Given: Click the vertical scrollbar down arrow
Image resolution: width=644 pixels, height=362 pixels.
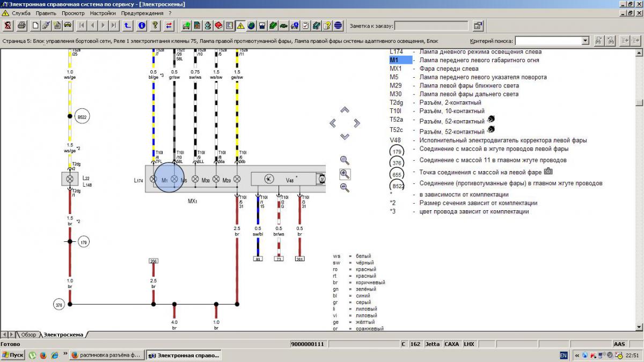Looking at the screenshot, I should coord(639,327).
